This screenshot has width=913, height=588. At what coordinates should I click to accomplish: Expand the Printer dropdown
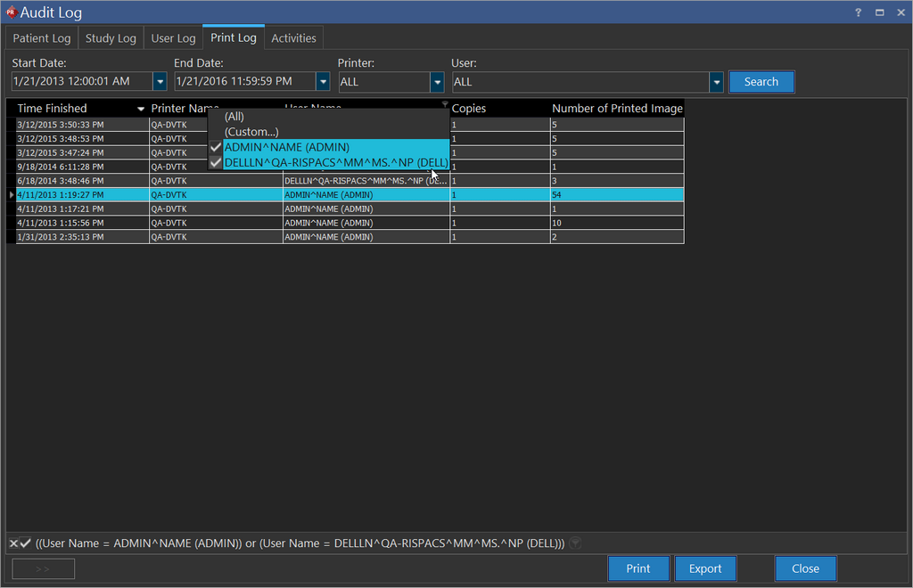coord(437,82)
